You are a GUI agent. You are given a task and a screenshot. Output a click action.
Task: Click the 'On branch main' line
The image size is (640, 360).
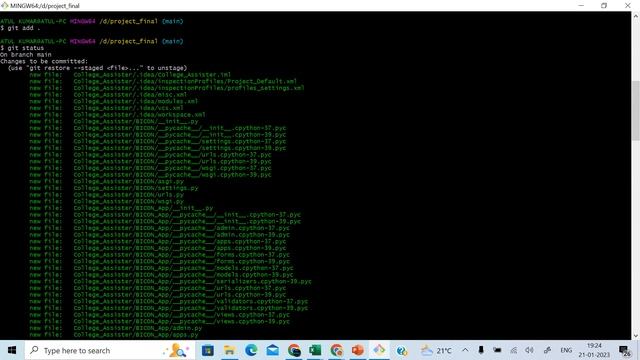click(26, 54)
